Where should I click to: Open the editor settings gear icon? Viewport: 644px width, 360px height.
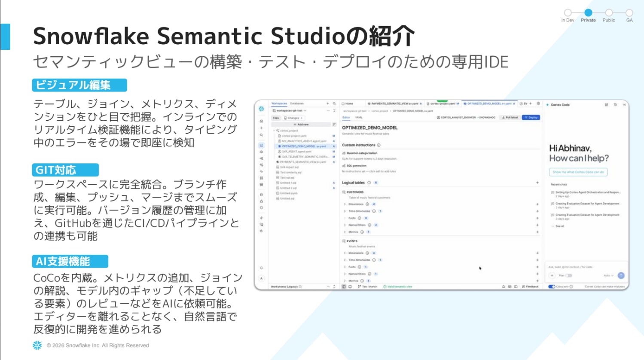pos(538,104)
